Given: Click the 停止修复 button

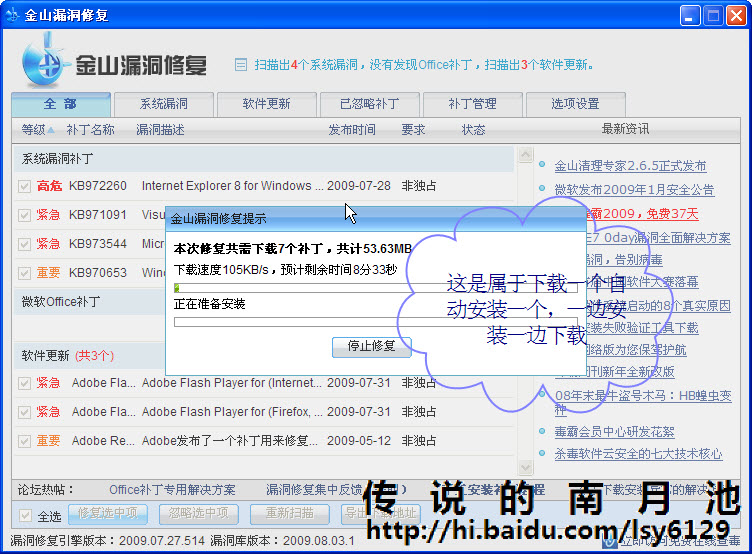Looking at the screenshot, I should coord(372,346).
